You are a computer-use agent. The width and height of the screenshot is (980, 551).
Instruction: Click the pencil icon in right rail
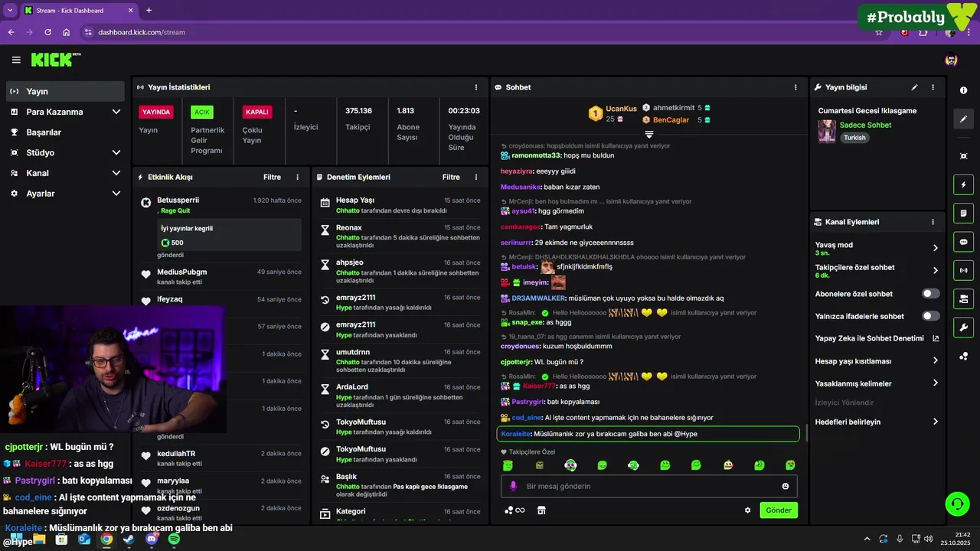[963, 119]
